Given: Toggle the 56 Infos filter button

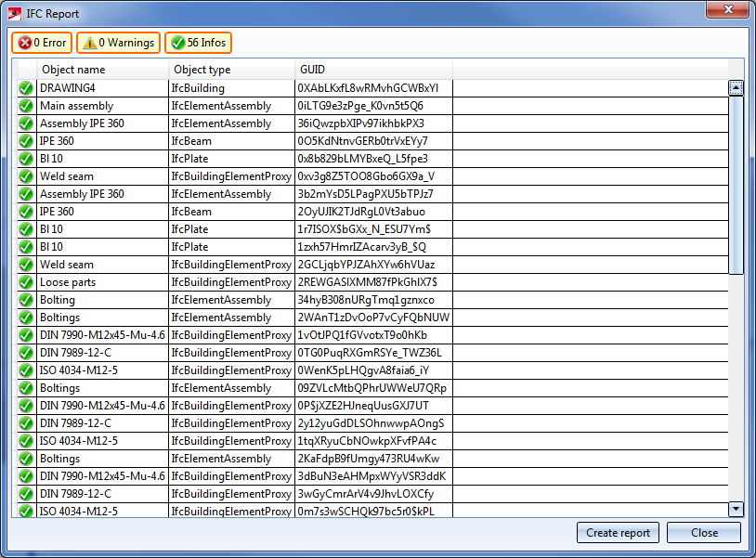Looking at the screenshot, I should coord(198,43).
